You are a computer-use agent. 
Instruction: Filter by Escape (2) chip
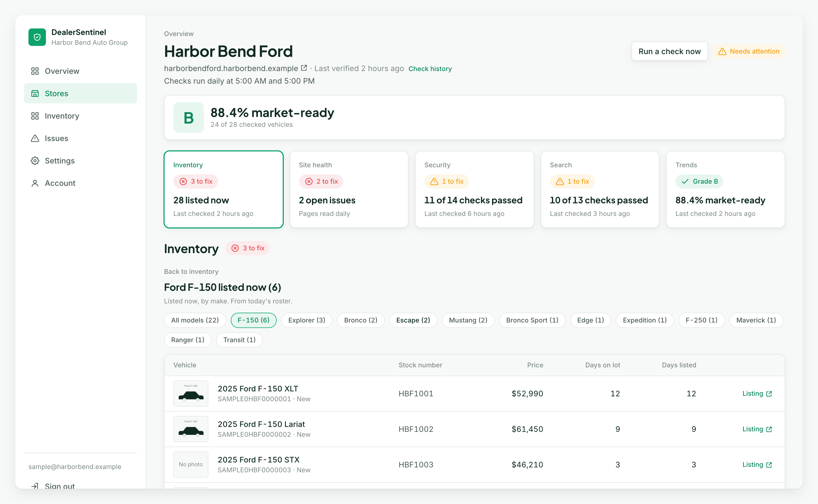point(413,320)
